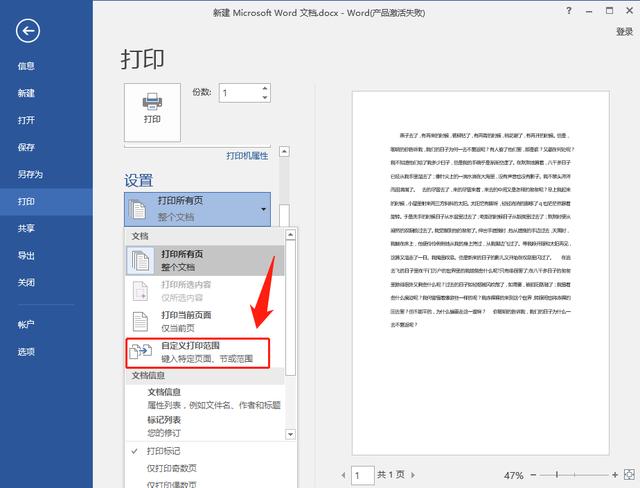Click the settings panel scroll-up arrow

(x=284, y=152)
